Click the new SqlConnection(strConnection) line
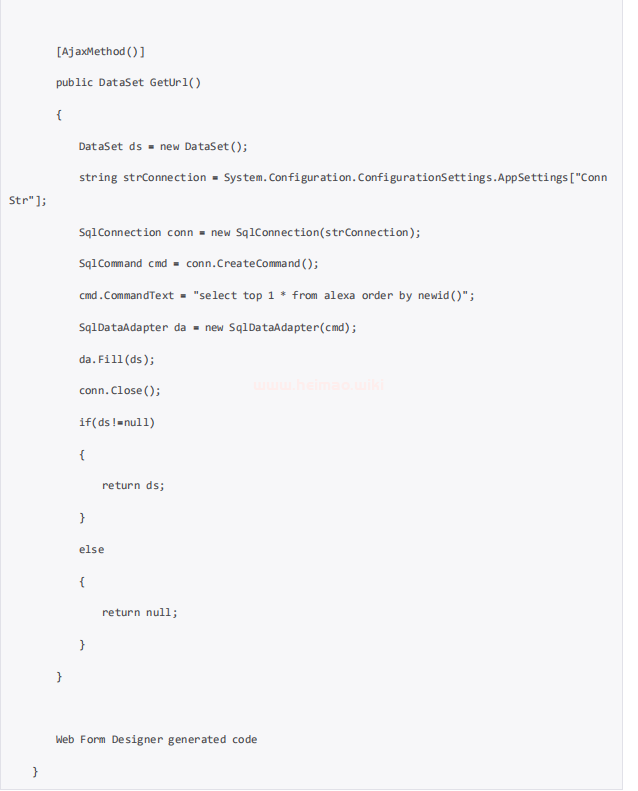 pos(249,233)
